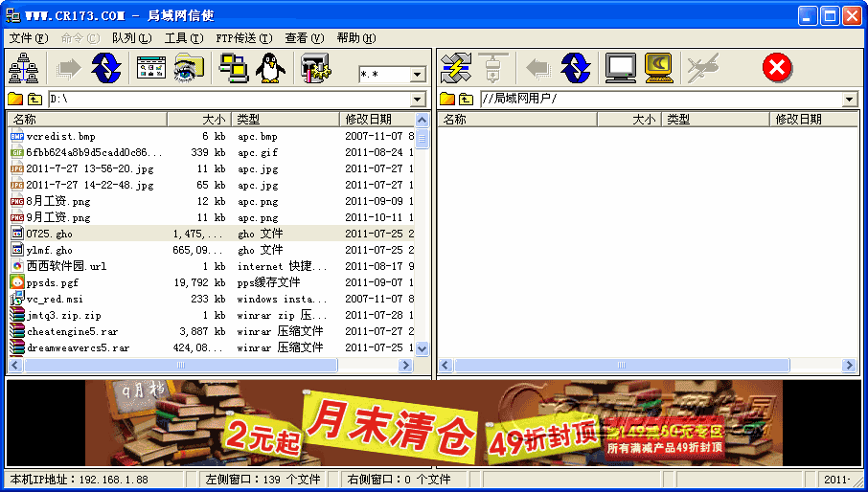Click the yellow moon monitor icon
This screenshot has width=868, height=492.
(x=659, y=68)
